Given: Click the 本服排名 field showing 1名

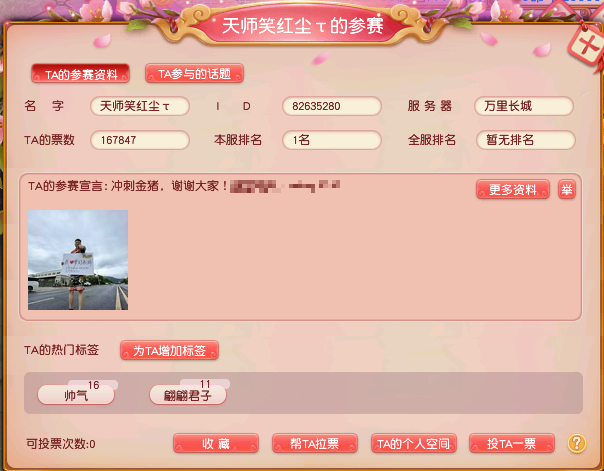Looking at the screenshot, I should tap(332, 140).
